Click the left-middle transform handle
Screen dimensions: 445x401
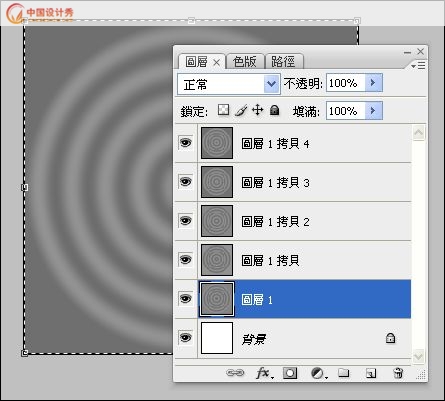pyautogui.click(x=25, y=187)
